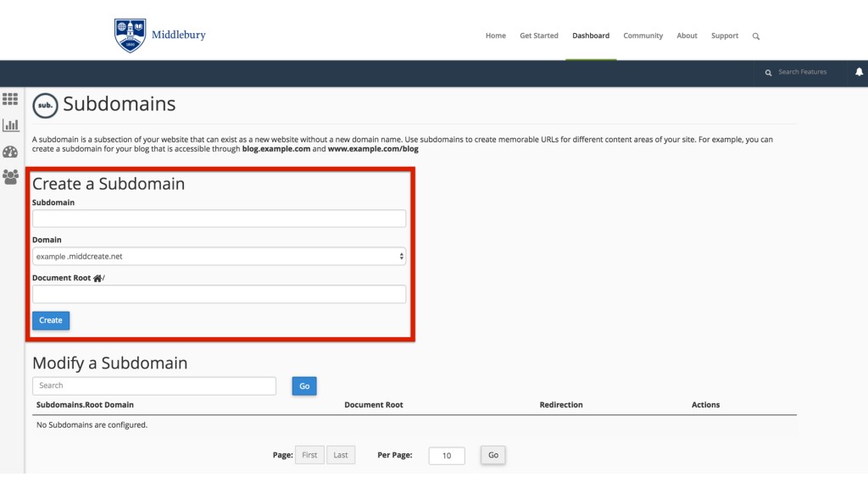Click the First page button
The image size is (868, 488).
[309, 454]
